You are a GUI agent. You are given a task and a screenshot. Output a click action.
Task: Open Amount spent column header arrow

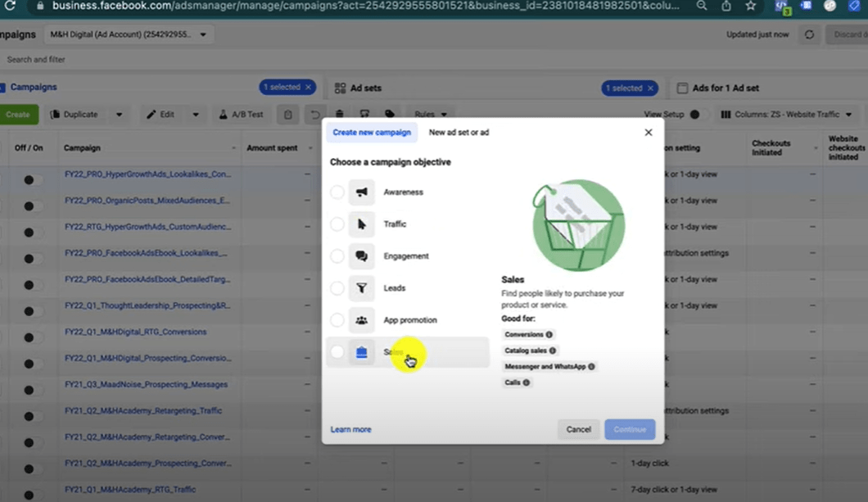point(310,148)
